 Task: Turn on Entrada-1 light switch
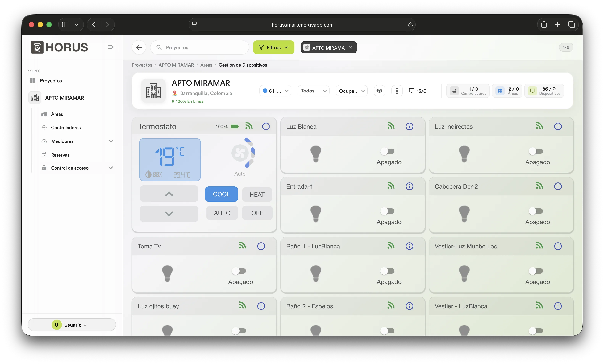click(387, 211)
